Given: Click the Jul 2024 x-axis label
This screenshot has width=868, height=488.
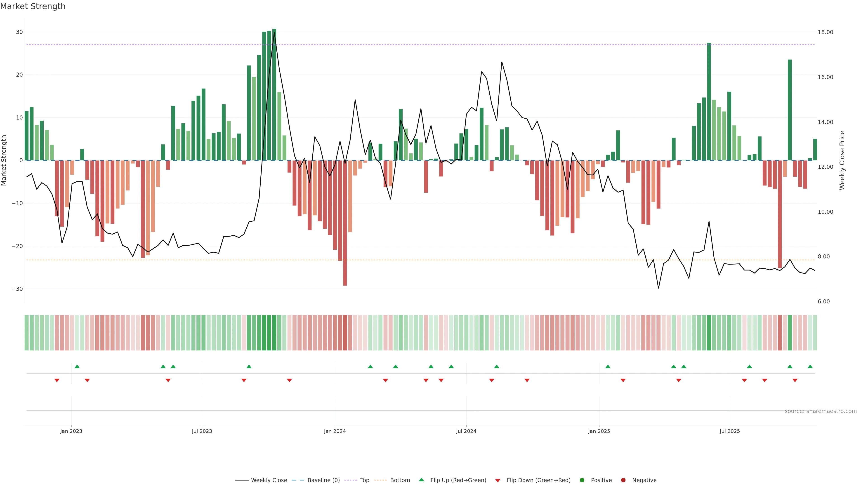Looking at the screenshot, I should point(466,431).
